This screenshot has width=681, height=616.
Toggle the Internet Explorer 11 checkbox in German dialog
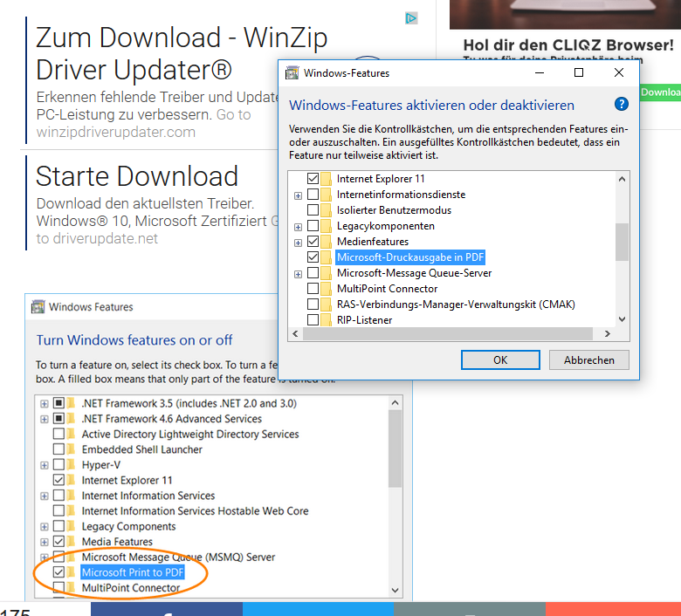[x=313, y=178]
